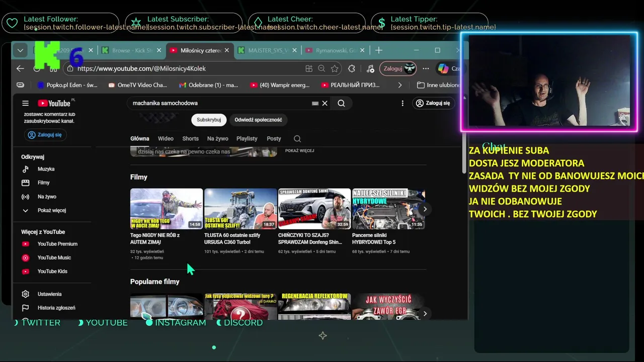The image size is (644, 362).
Task: Click the browser back arrow
Action: tap(20, 68)
